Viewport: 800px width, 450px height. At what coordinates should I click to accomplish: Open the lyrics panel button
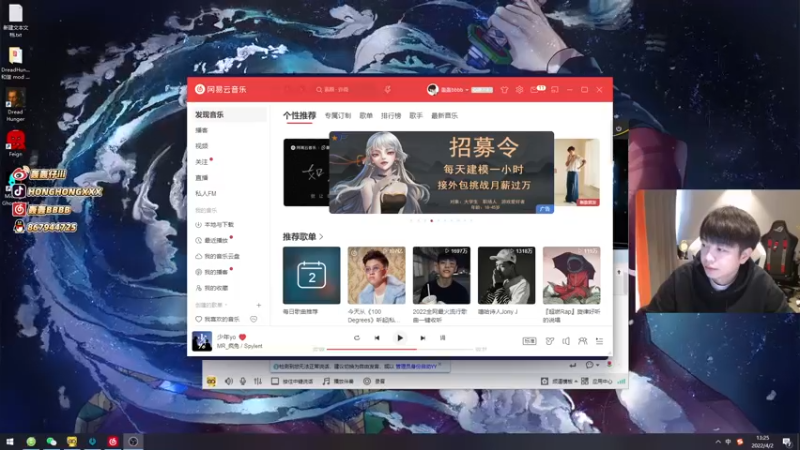pos(442,338)
